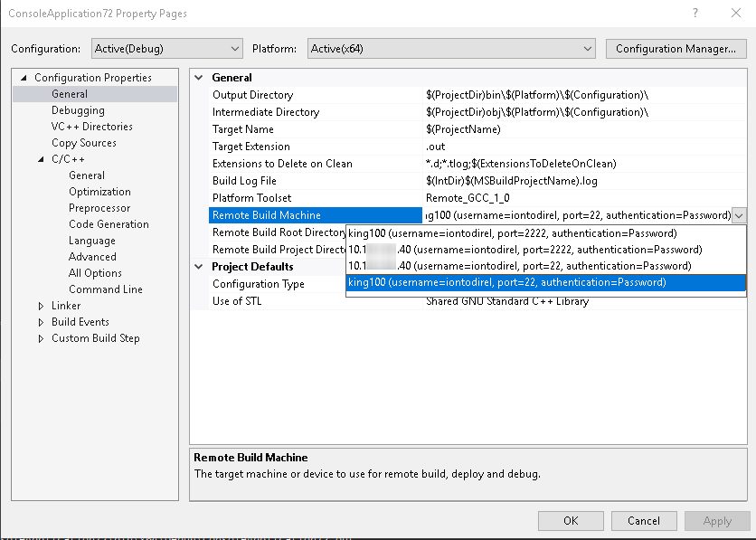The image size is (756, 540).
Task: Open Configuration Manager
Action: click(676, 49)
